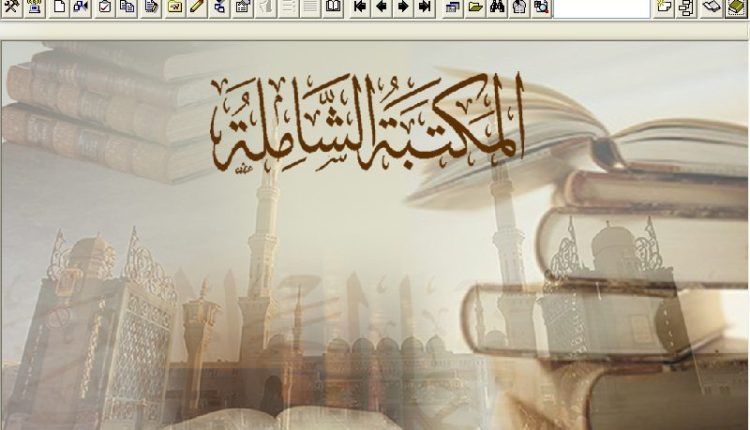
Task: Open the open-book reading icon
Action: click(333, 7)
